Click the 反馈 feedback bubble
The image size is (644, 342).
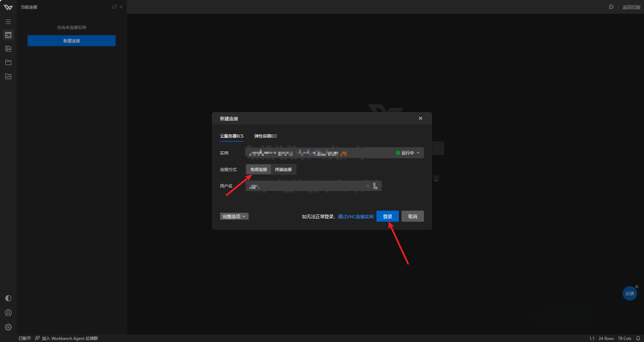(630, 294)
